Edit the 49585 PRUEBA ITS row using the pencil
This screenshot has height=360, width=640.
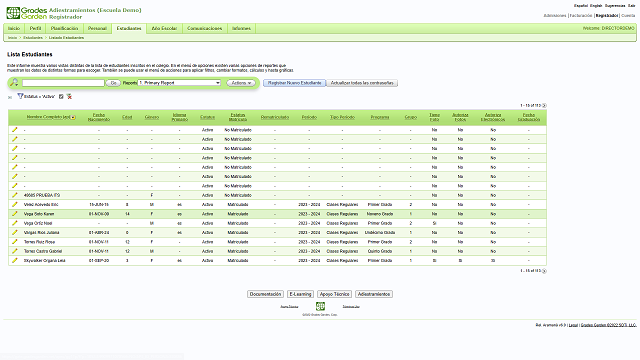(15, 195)
